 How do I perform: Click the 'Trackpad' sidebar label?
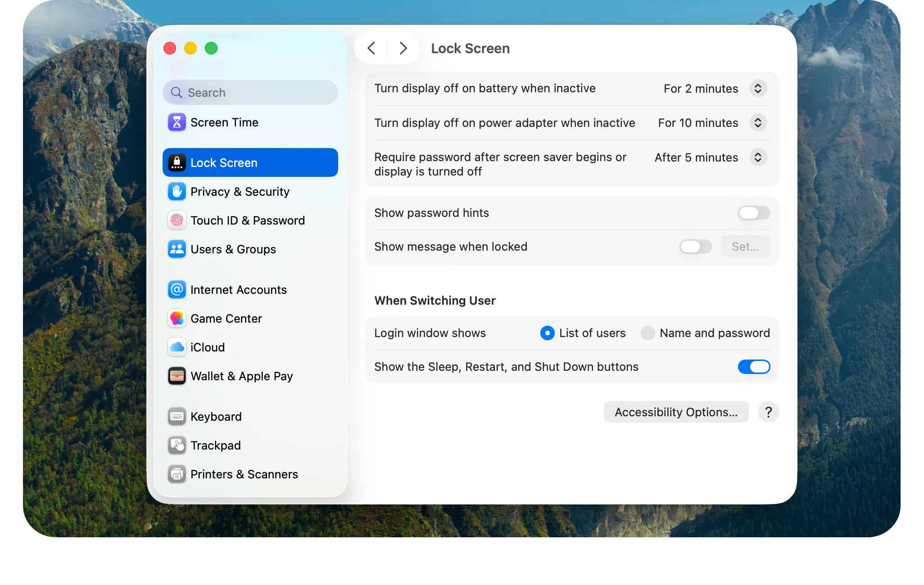216,445
